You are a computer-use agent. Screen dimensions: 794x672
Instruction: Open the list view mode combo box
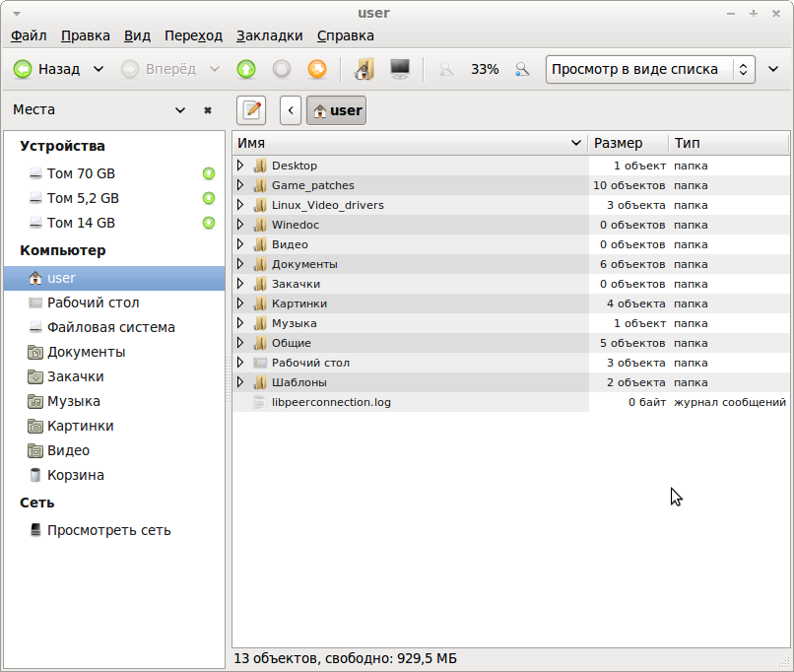point(650,69)
